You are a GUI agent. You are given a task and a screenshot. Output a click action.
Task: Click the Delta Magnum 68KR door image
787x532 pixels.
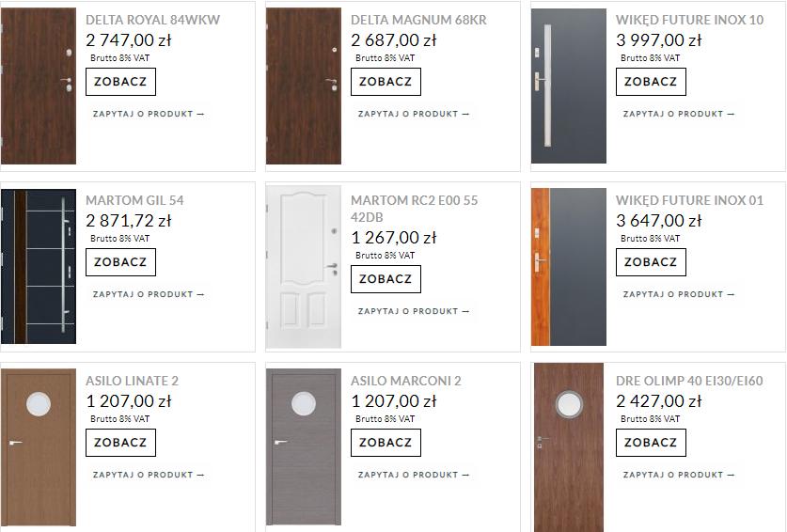click(304, 86)
